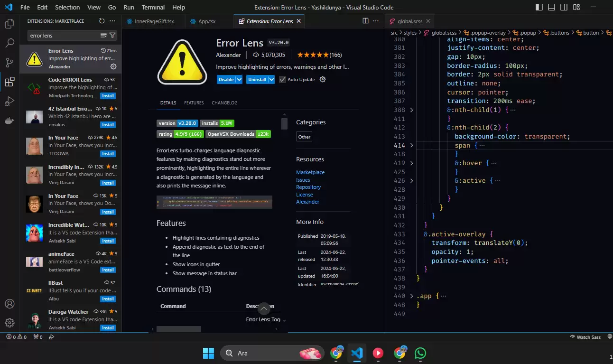The height and width of the screenshot is (364, 613).
Task: Click the Other category tag
Action: coord(304,137)
